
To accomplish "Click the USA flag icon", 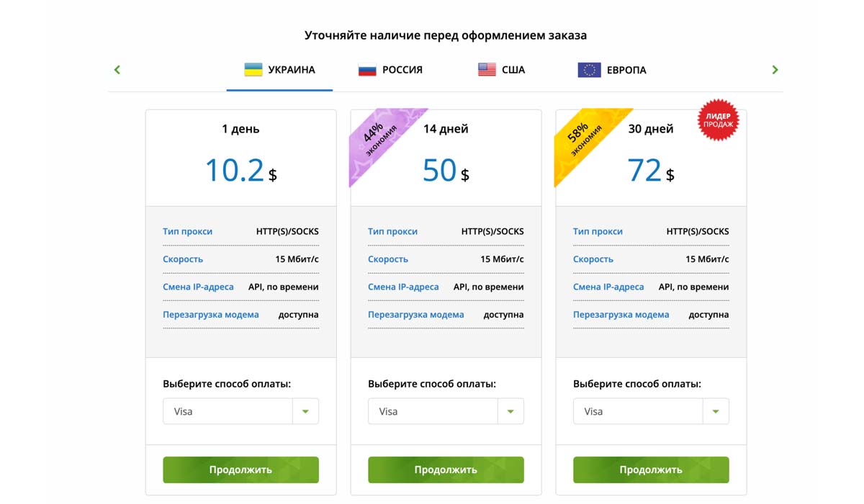I will [487, 70].
